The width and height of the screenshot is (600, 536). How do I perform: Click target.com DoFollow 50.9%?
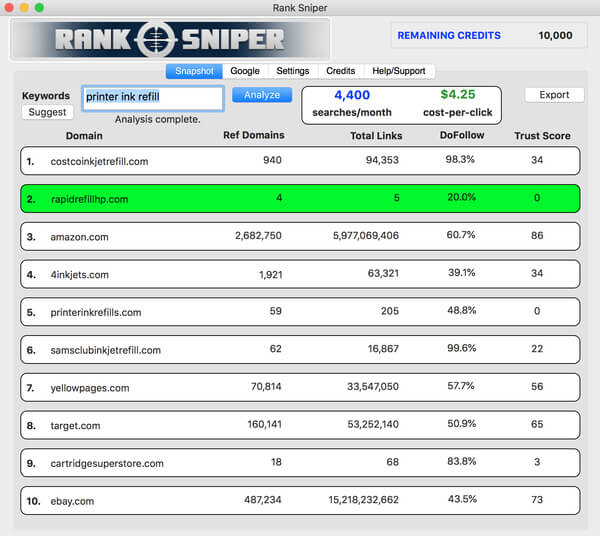461,424
